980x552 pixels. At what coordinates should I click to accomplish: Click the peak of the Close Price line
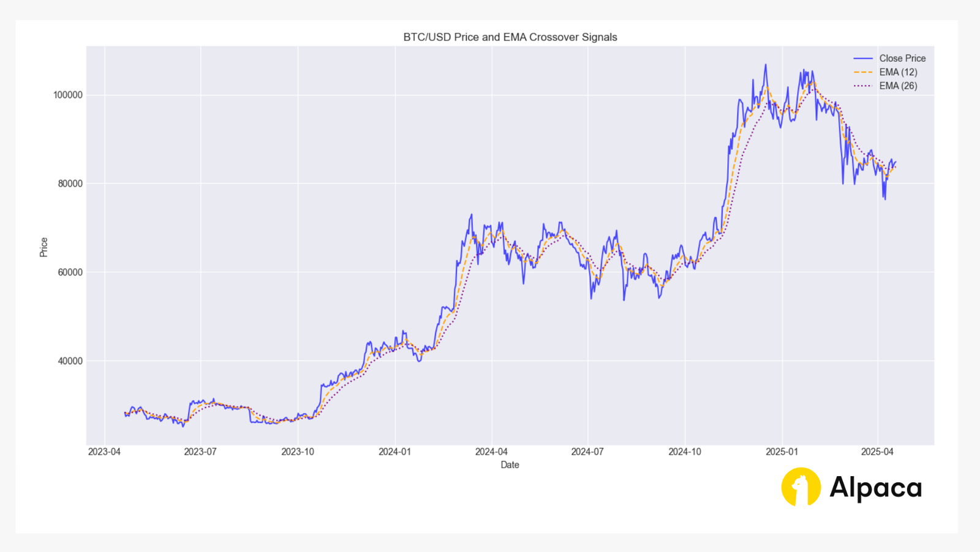[765, 64]
